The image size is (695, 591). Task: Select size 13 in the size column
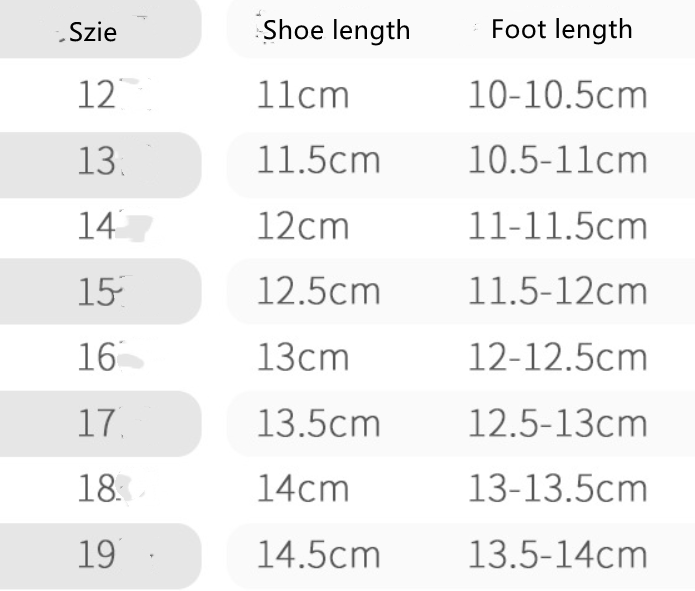pyautogui.click(x=97, y=161)
